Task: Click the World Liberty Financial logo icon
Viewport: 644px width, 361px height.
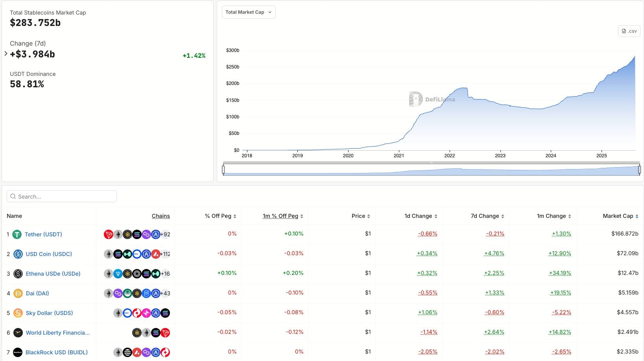Action: click(18, 333)
